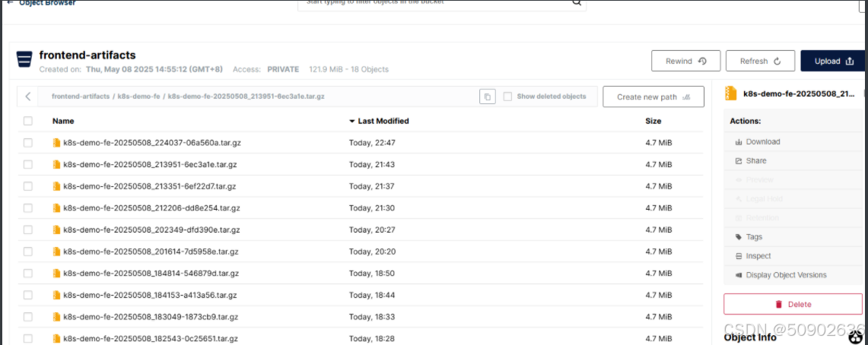Open file k8s-demo-fe-20250508_224037-06a560a.tar.gz

(151, 143)
